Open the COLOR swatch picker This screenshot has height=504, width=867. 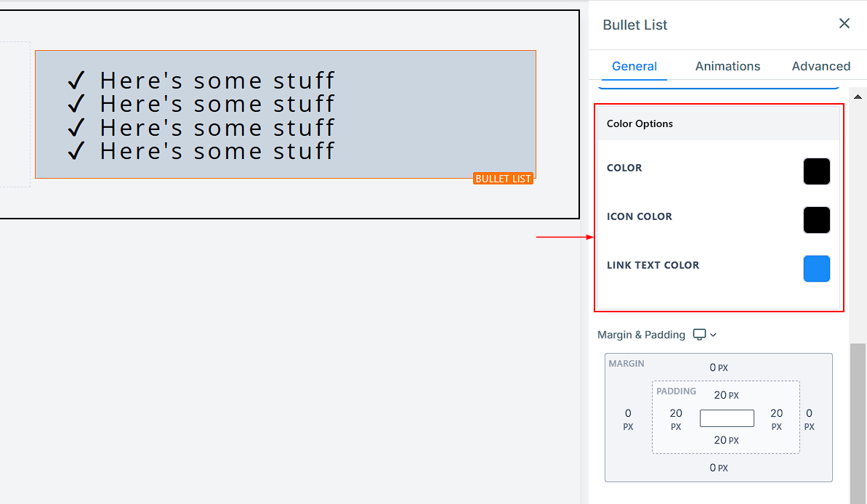pyautogui.click(x=816, y=171)
